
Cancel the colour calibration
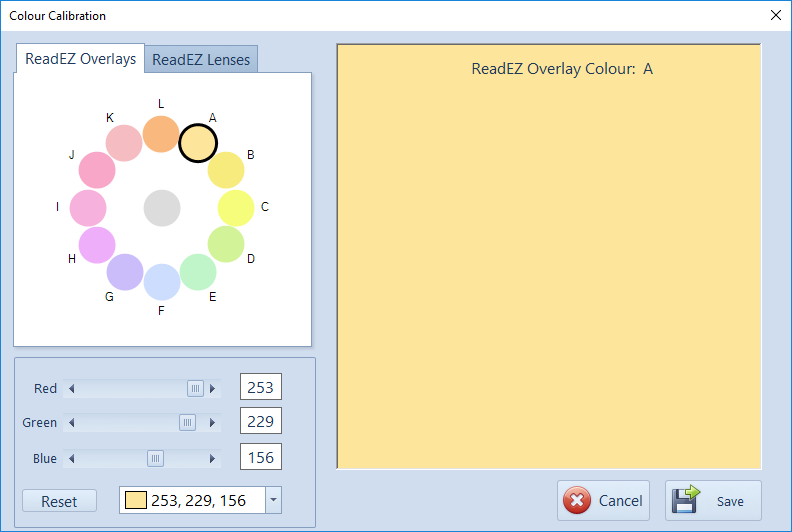(604, 500)
